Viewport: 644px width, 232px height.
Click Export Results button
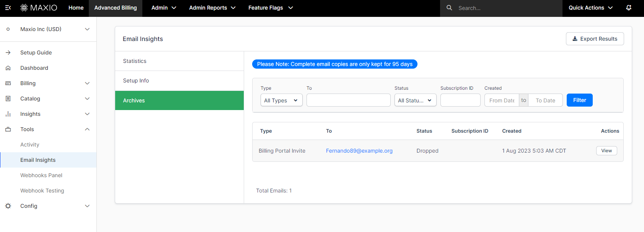point(595,39)
